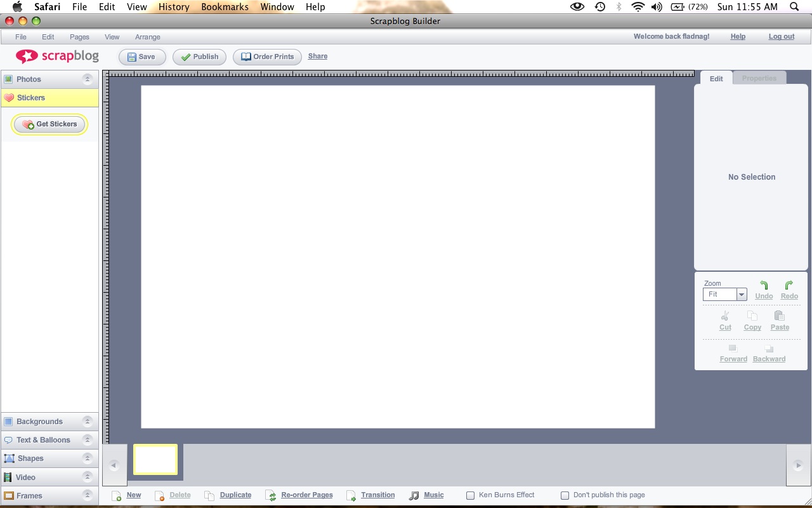Open the Help link

[x=738, y=37]
